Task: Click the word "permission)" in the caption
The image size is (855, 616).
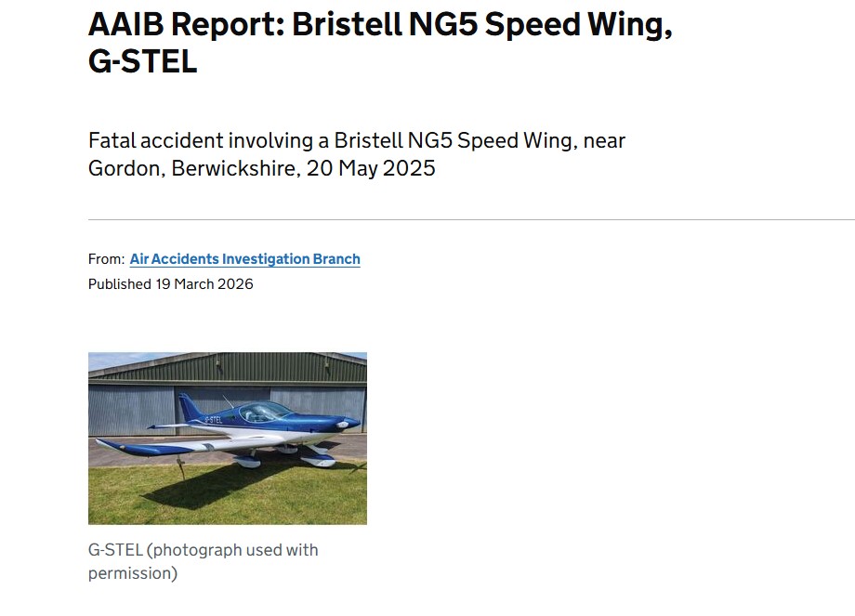Action: (x=132, y=573)
